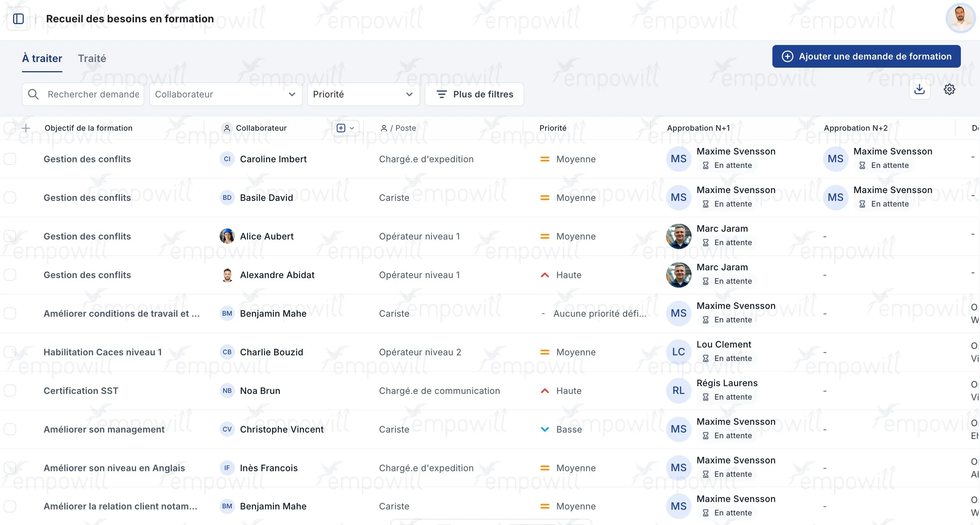This screenshot has width=980, height=525.
Task: Select the Caroline Imbert row checkbox
Action: [10, 159]
